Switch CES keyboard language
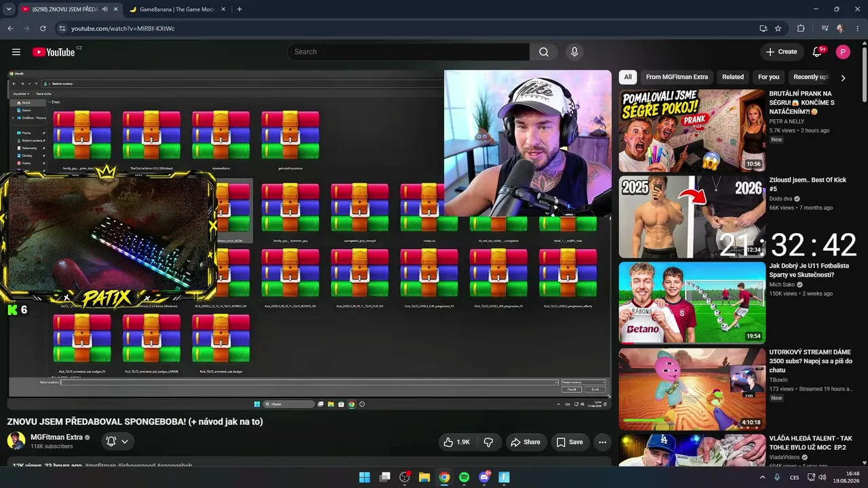This screenshot has width=868, height=488. click(x=794, y=477)
